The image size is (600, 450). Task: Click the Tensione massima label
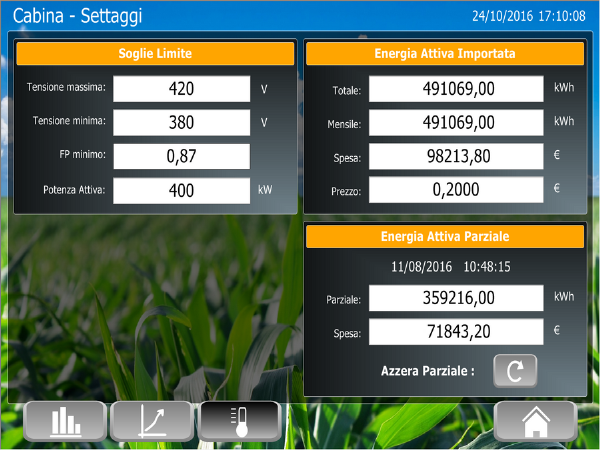click(66, 87)
